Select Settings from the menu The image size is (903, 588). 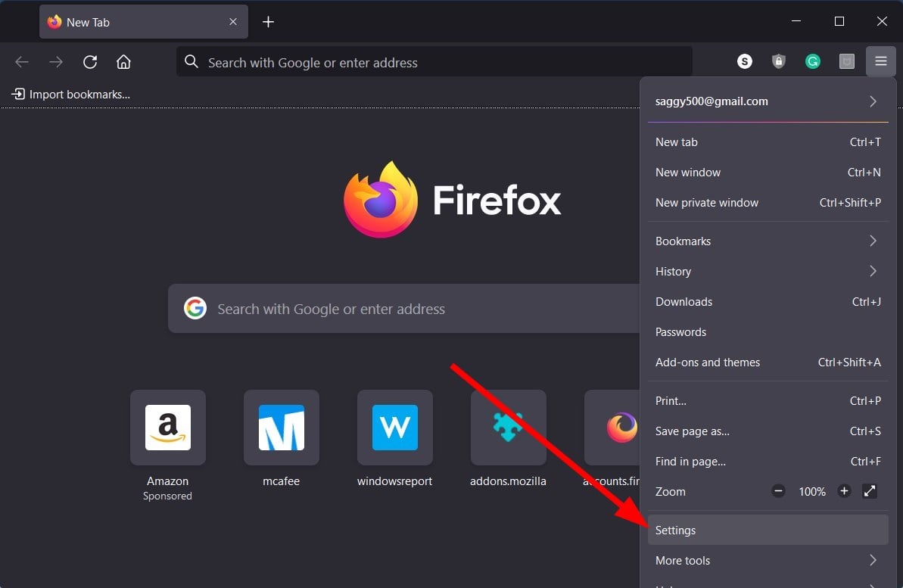[768, 530]
